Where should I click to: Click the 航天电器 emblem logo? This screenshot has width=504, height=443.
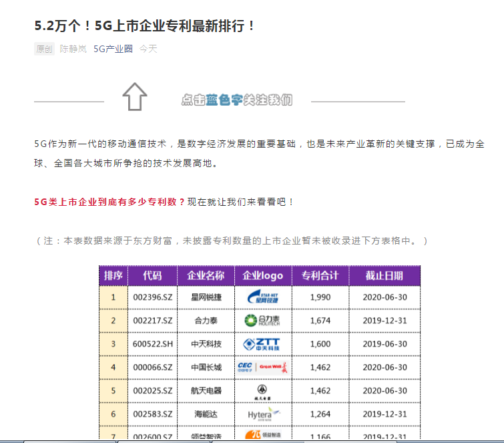262,392
